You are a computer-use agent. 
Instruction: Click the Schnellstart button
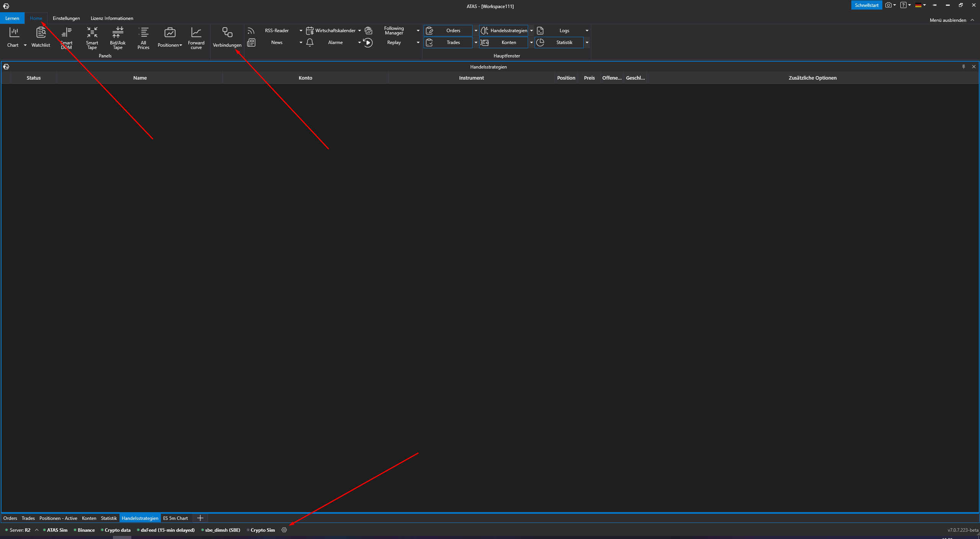tap(866, 5)
